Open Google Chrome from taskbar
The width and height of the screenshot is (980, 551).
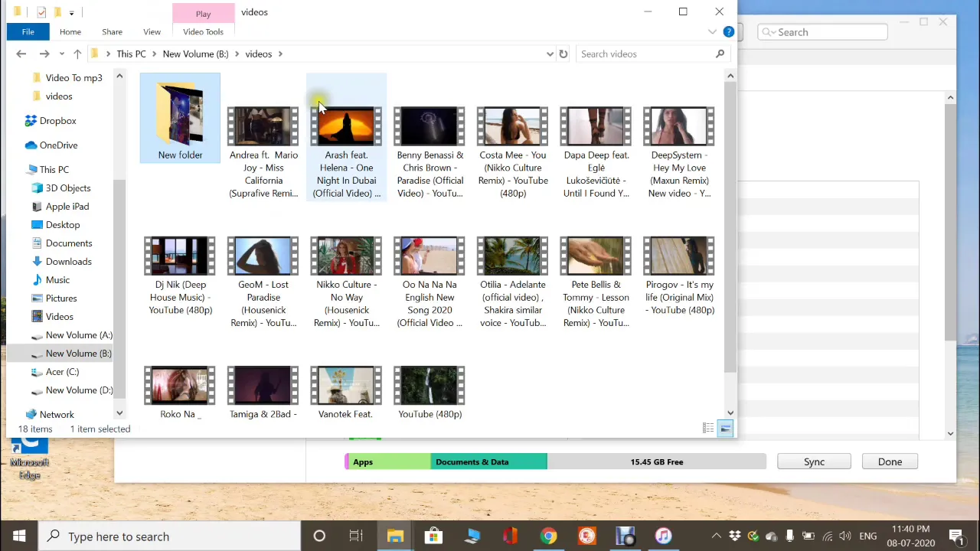(548, 536)
